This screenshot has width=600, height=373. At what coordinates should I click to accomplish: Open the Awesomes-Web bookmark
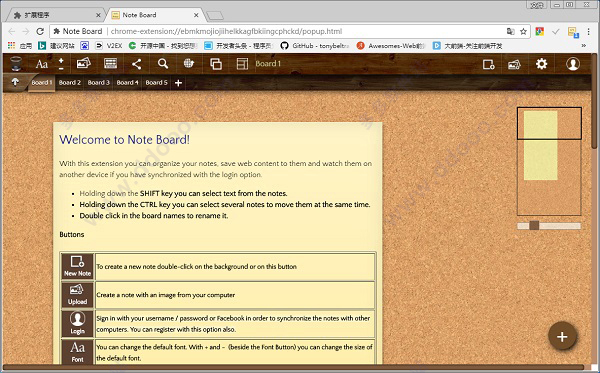click(390, 46)
